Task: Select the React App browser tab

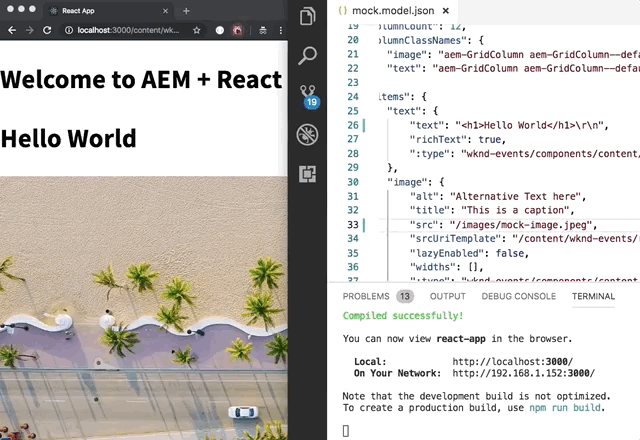Action: pyautogui.click(x=108, y=11)
